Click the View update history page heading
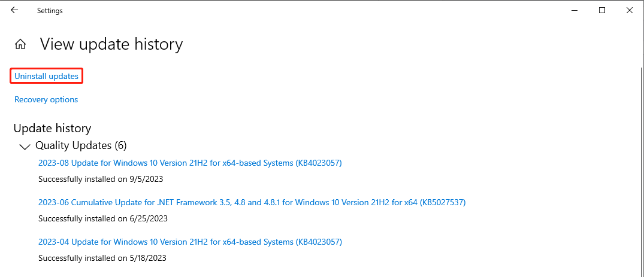This screenshot has width=644, height=277. click(111, 44)
